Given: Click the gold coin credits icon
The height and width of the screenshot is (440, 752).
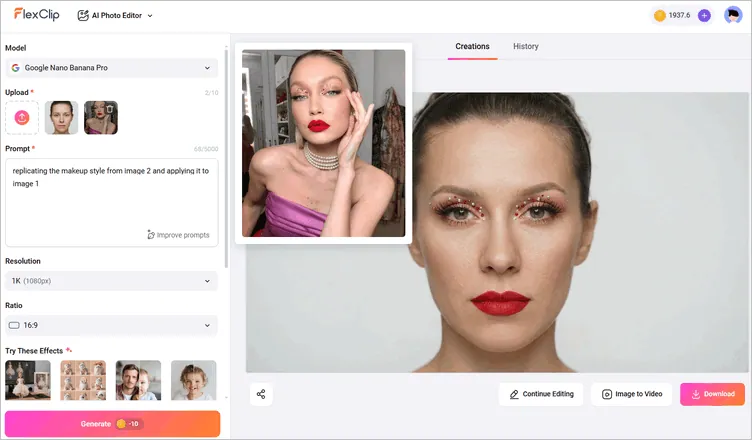Looking at the screenshot, I should 660,15.
